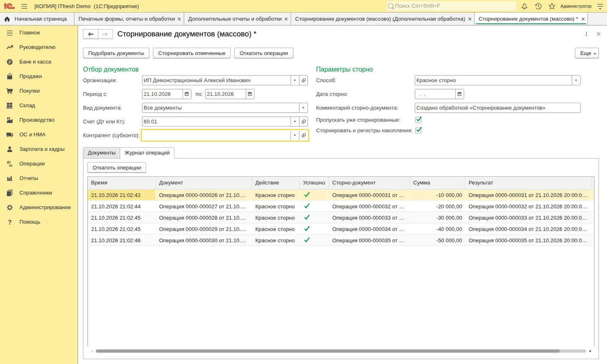Open Счет 60.01 via open-form icon
This screenshot has height=364, width=607.
(303, 122)
